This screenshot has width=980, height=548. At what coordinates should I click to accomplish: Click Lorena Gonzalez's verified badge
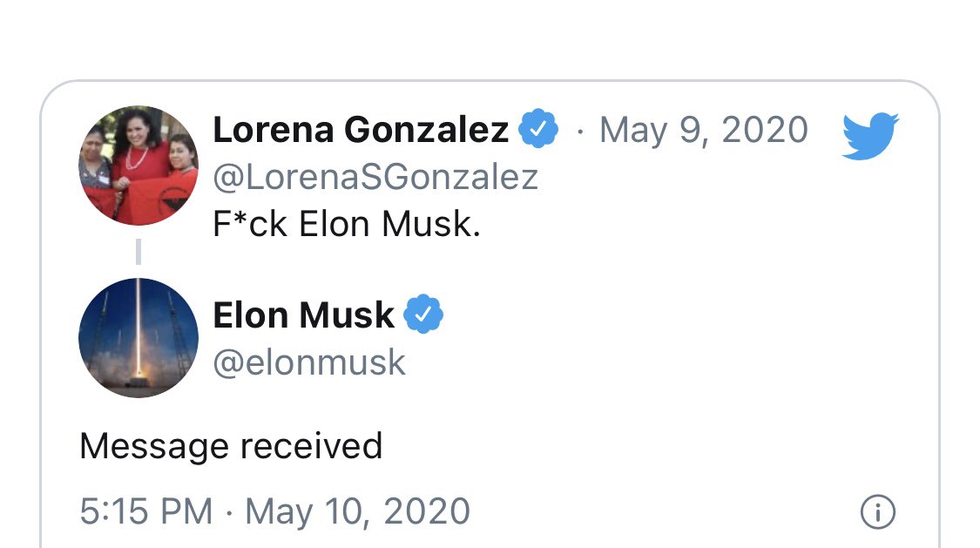click(x=538, y=131)
